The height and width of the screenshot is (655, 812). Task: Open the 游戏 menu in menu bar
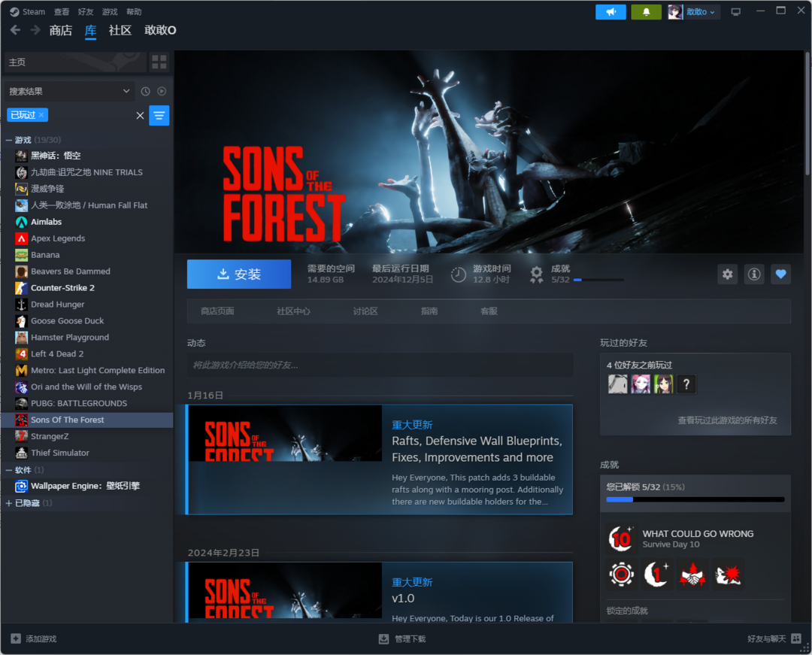[x=109, y=12]
